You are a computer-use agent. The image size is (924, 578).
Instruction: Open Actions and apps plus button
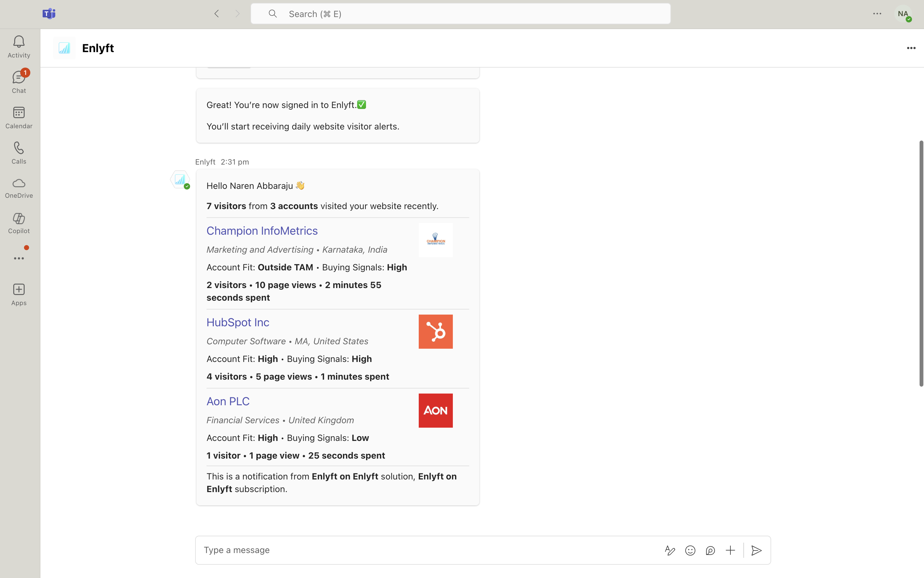(730, 551)
